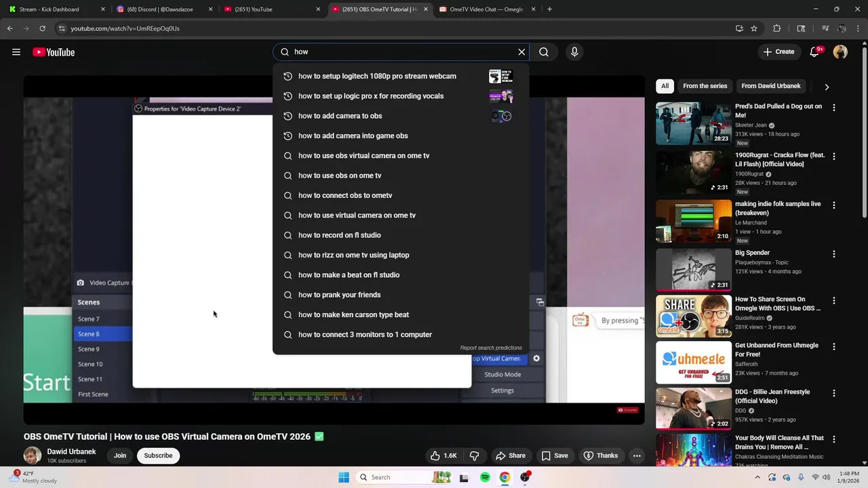Open Spotify from the taskbar

(485, 477)
